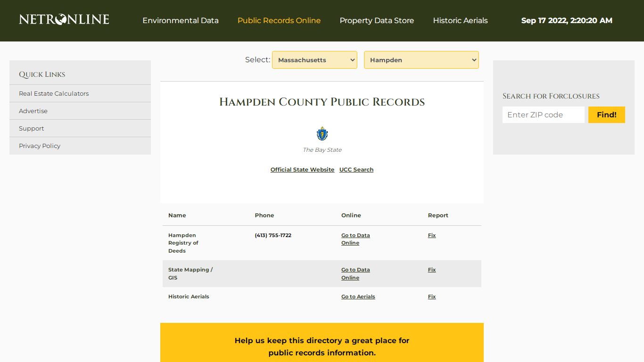Open the Go to Aerials link
This screenshot has height=362, width=644.
tap(358, 296)
